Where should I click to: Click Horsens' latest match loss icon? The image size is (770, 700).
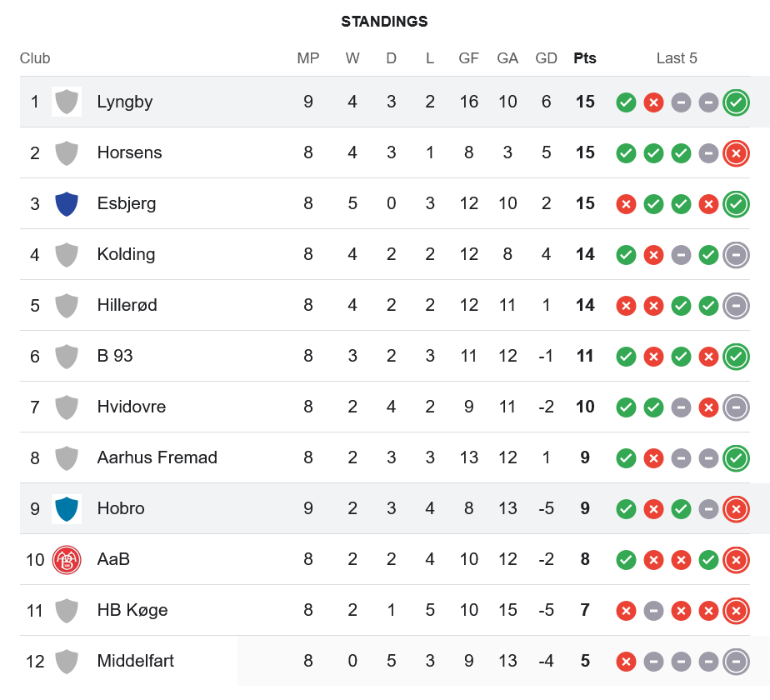(x=735, y=153)
